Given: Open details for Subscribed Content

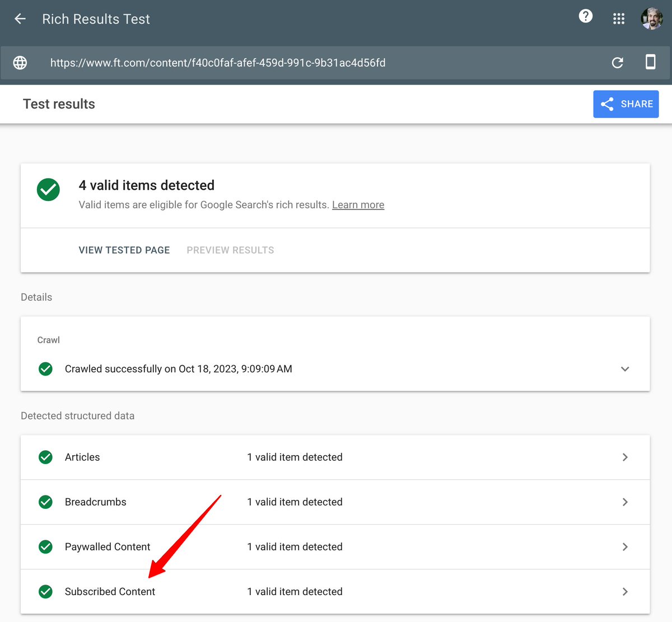Looking at the screenshot, I should (x=625, y=592).
